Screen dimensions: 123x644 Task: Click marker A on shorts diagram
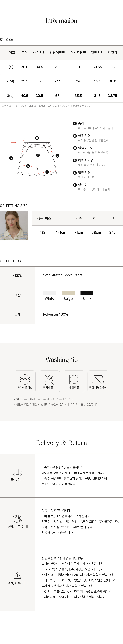[x=11, y=158]
